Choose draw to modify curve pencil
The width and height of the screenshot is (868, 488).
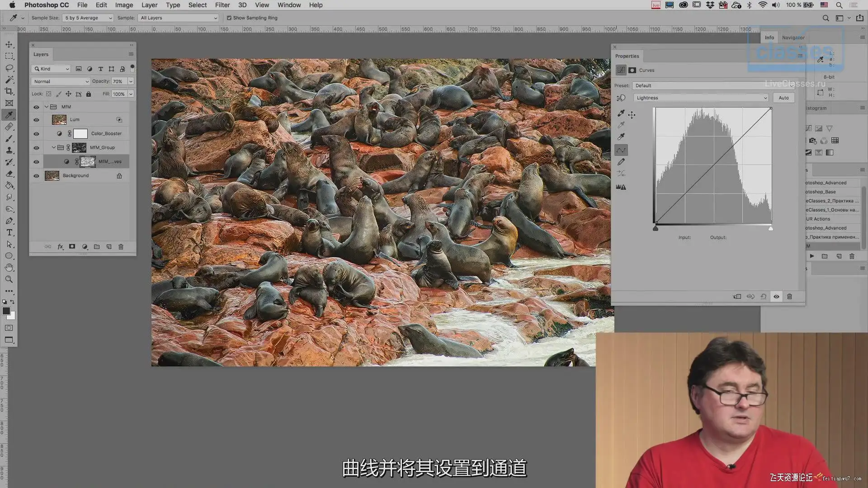621,162
